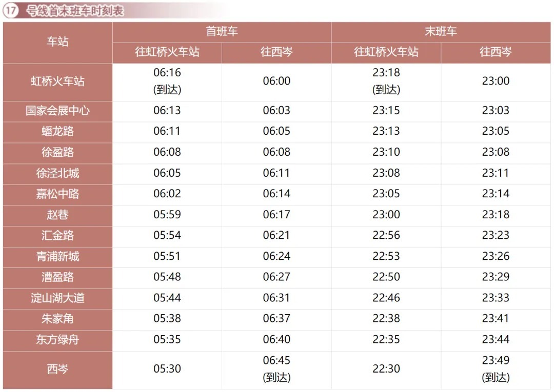554x392 pixels.
Task: Select 往虹桥火车站 header under 末班车
Action: [x=386, y=52]
